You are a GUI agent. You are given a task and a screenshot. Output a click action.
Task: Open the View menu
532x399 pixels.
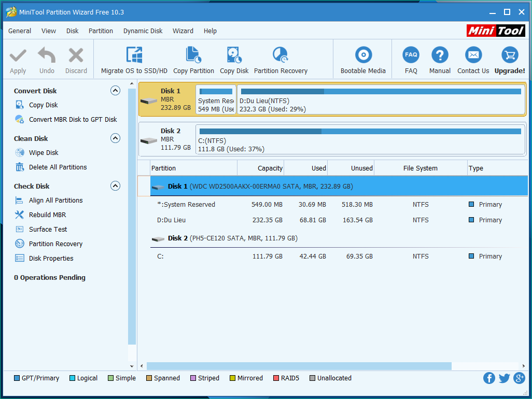click(x=49, y=31)
